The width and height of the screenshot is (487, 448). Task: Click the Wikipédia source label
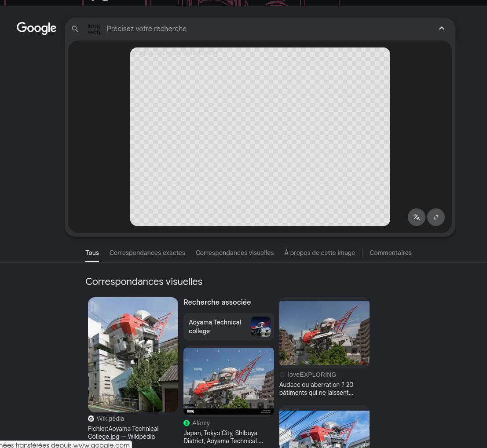click(110, 419)
